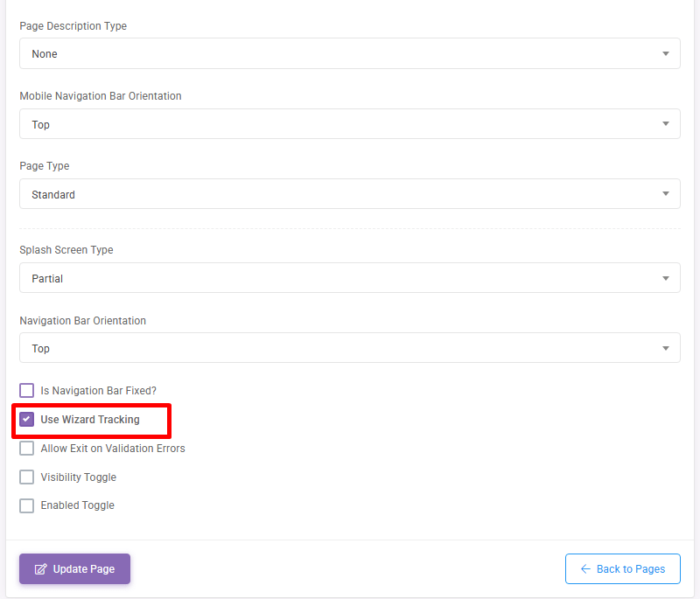Click the Splash Screen Type label
This screenshot has width=700, height=599.
[x=66, y=250]
